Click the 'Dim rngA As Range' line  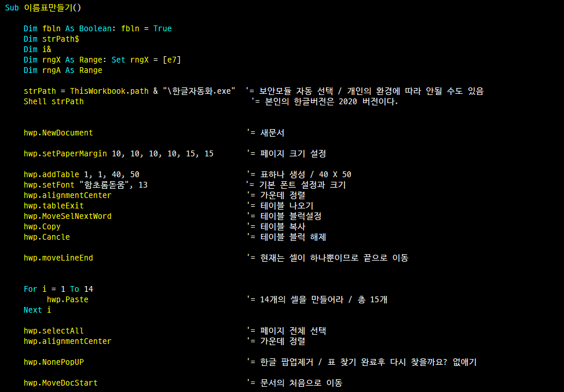pyautogui.click(x=63, y=70)
